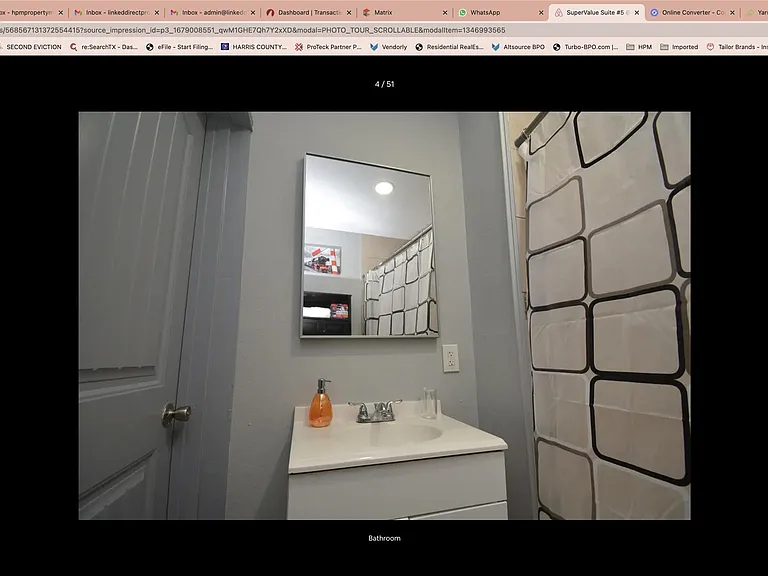Close the WhatsApp tab

tap(541, 13)
